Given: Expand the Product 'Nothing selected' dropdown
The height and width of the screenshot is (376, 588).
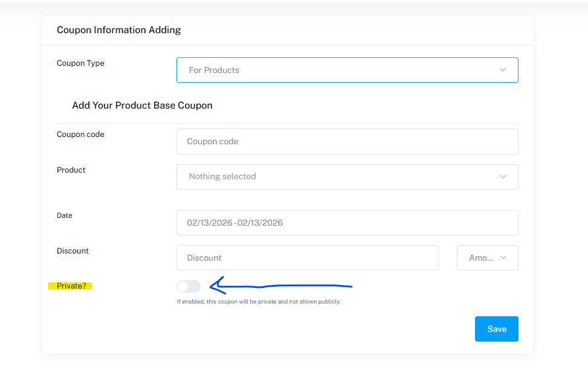Looking at the screenshot, I should tap(338, 177).
